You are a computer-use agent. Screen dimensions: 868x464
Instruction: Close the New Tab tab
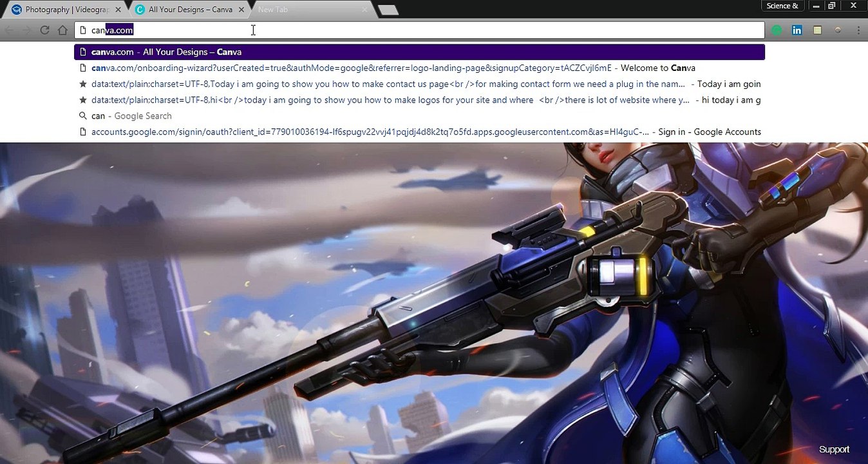coord(365,10)
